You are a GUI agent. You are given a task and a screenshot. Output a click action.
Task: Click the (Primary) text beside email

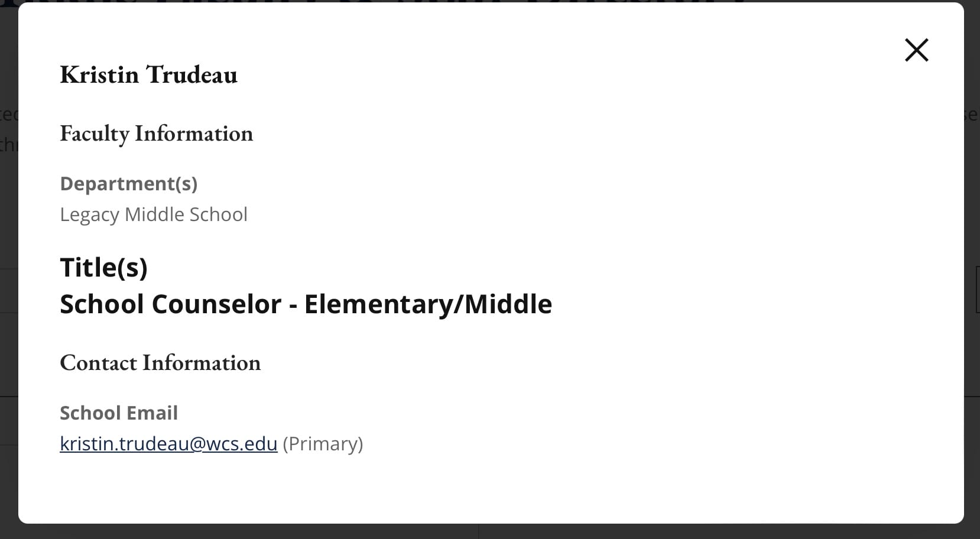point(323,444)
